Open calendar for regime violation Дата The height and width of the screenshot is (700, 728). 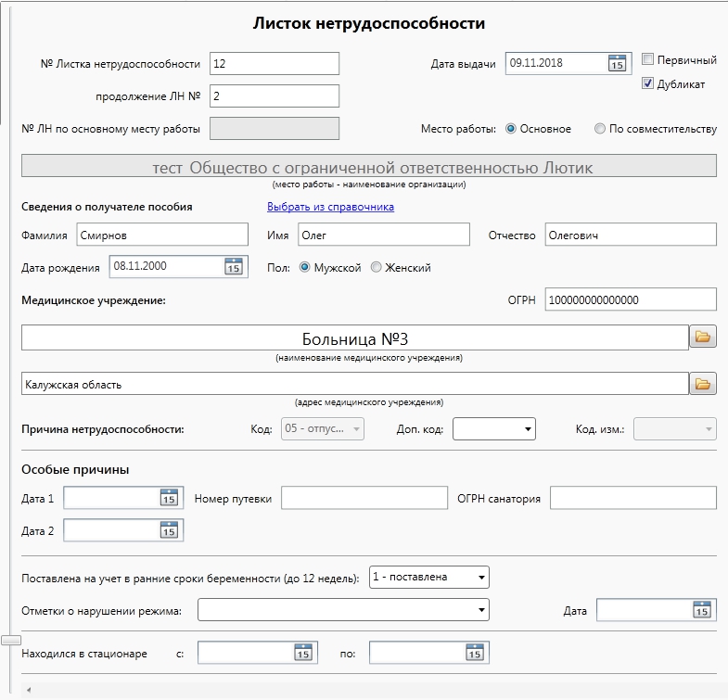click(x=701, y=610)
